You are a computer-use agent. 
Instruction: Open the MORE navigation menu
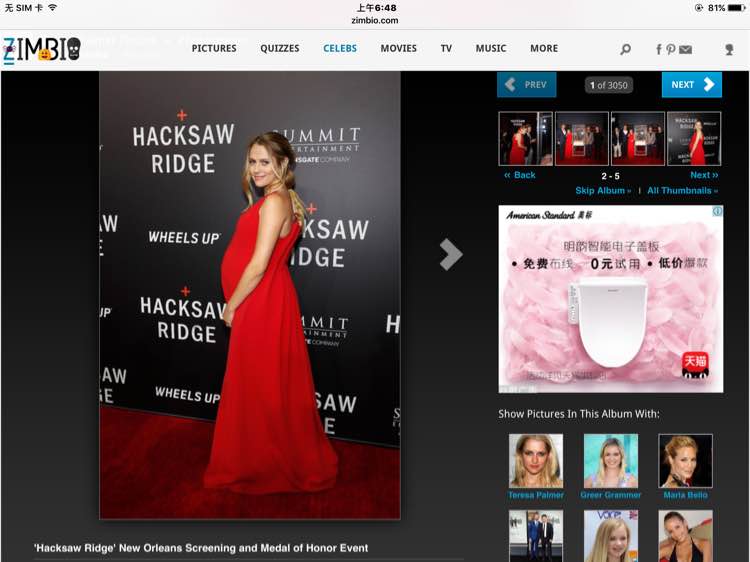click(x=544, y=48)
